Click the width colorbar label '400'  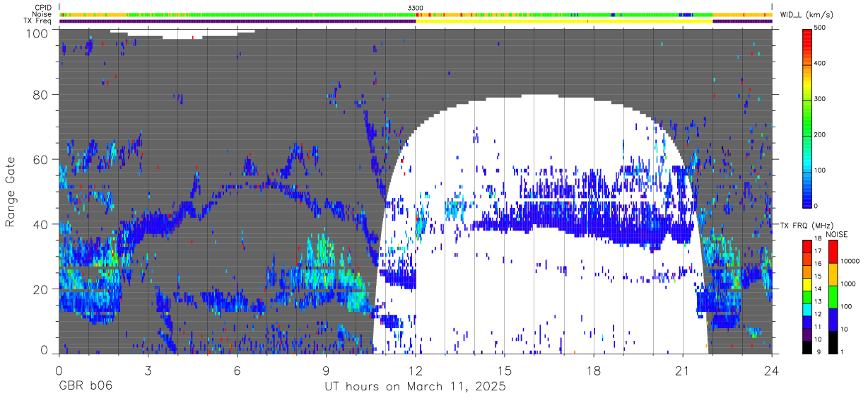point(821,63)
